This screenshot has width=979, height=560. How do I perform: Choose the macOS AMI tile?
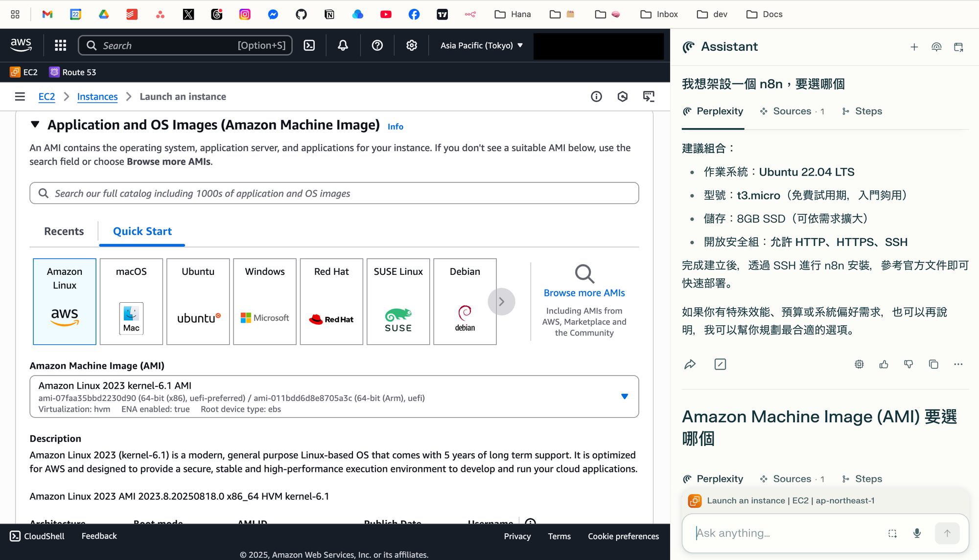point(131,302)
